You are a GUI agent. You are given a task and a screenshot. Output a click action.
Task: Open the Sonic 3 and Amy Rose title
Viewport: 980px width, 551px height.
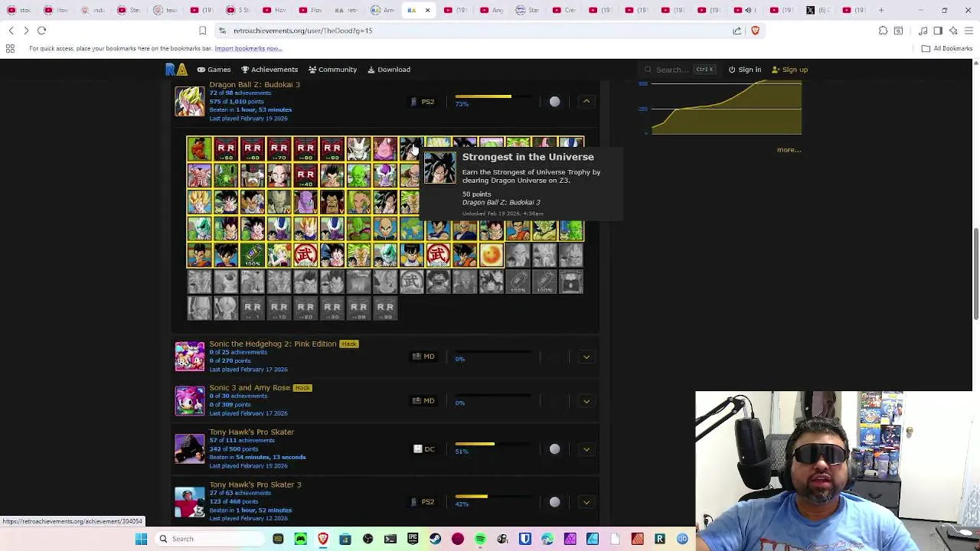250,388
